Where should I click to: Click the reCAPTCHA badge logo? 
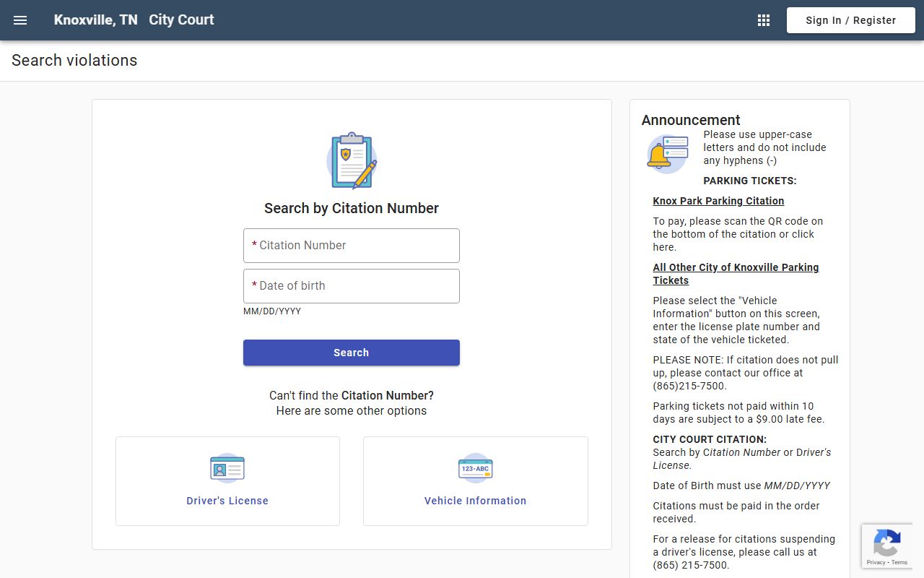pos(886,543)
